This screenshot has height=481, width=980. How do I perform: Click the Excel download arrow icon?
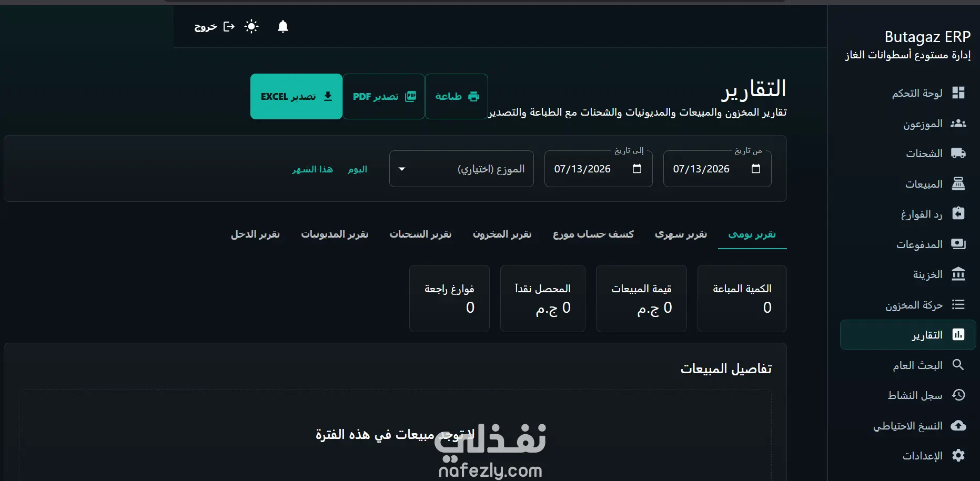[328, 96]
